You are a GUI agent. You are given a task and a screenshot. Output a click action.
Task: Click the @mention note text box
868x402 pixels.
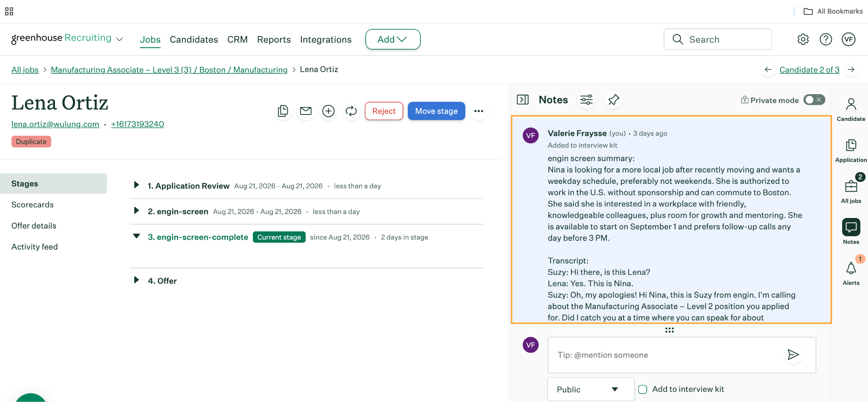coord(682,355)
